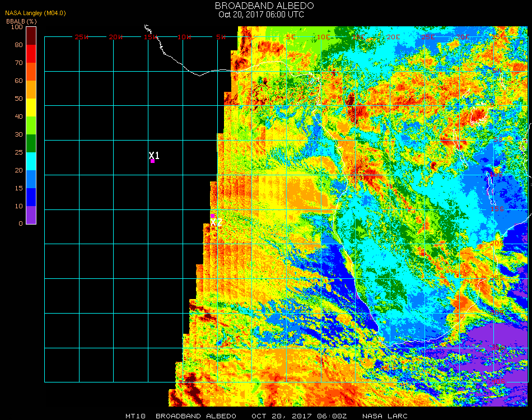The width and height of the screenshot is (532, 420).
Task: Click the '10W' longitude label
Action: [184, 37]
